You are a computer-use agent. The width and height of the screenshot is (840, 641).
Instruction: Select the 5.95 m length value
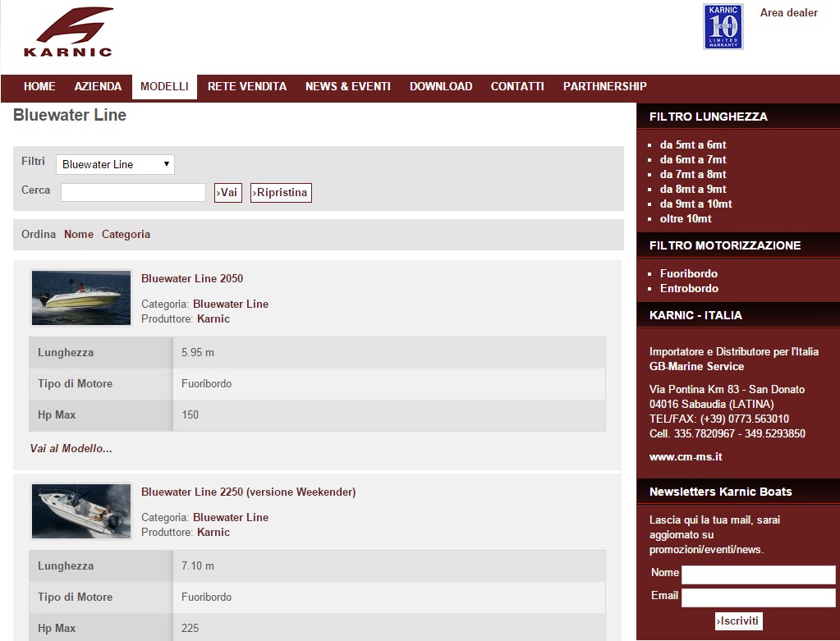pyautogui.click(x=198, y=353)
